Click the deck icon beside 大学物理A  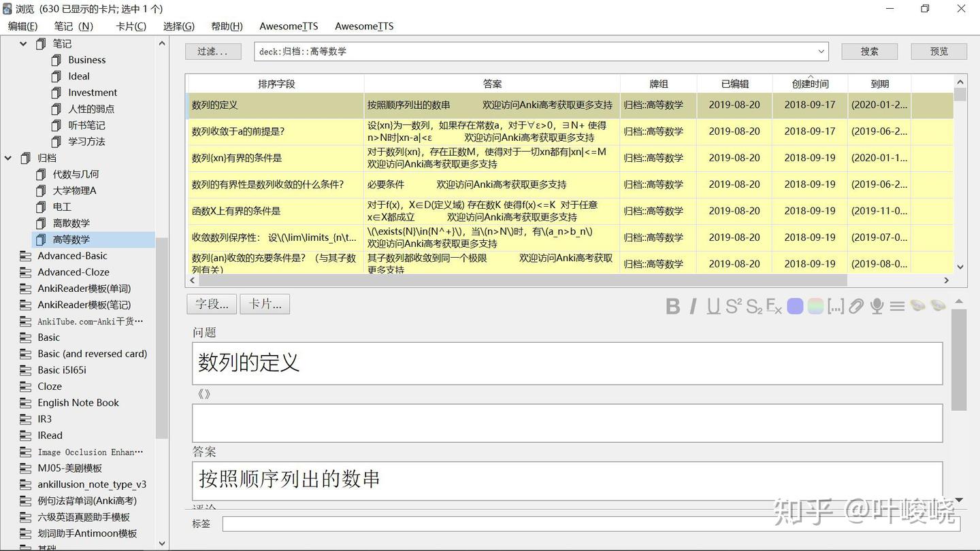[x=41, y=190]
